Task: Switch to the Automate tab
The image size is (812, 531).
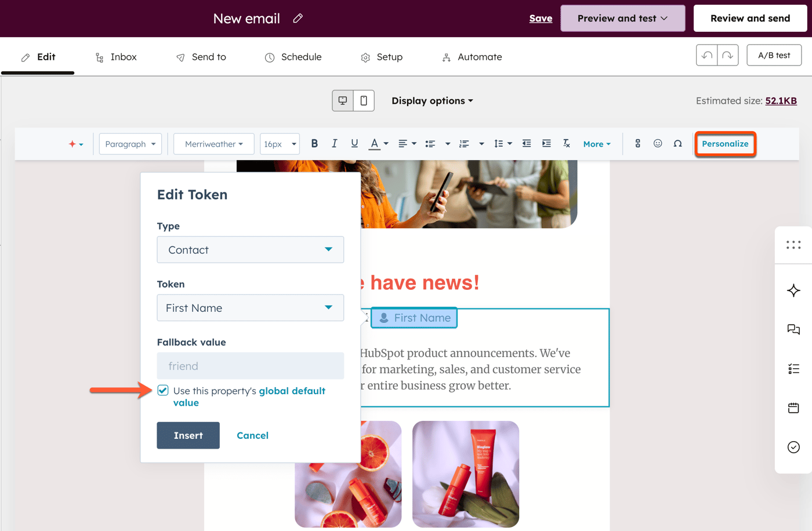Action: 471,57
